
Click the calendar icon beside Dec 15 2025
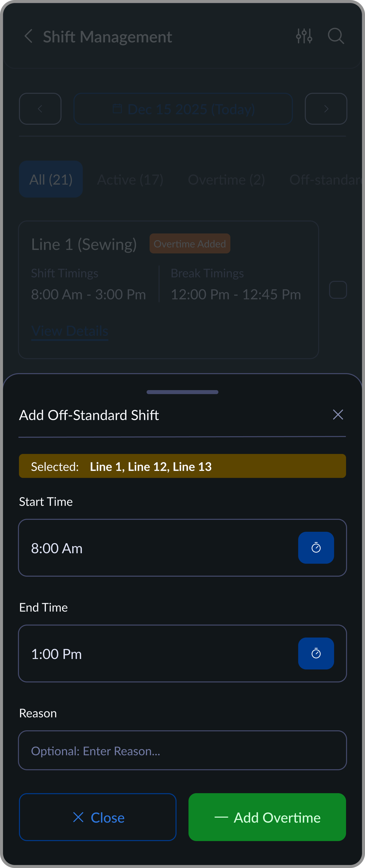[x=117, y=109]
